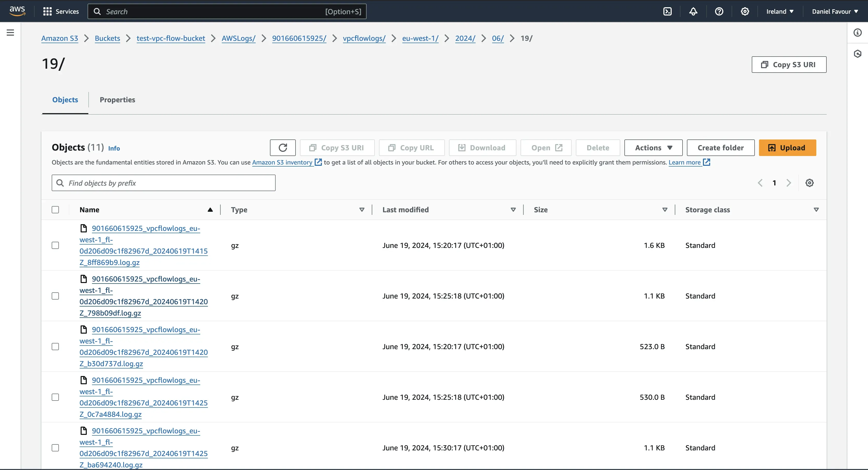This screenshot has width=868, height=470.
Task: Click the Download button in toolbar
Action: (x=482, y=147)
